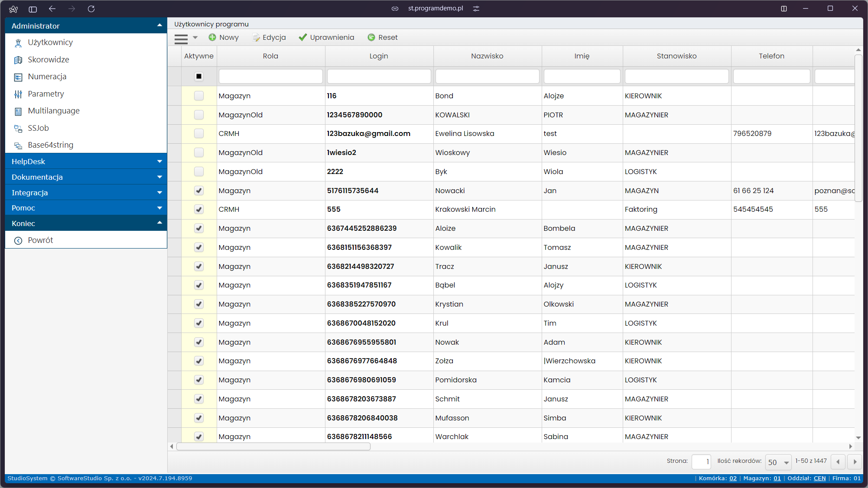Open hamburger menu dropdown arrow in toolbar
868x488 pixels.
click(195, 38)
